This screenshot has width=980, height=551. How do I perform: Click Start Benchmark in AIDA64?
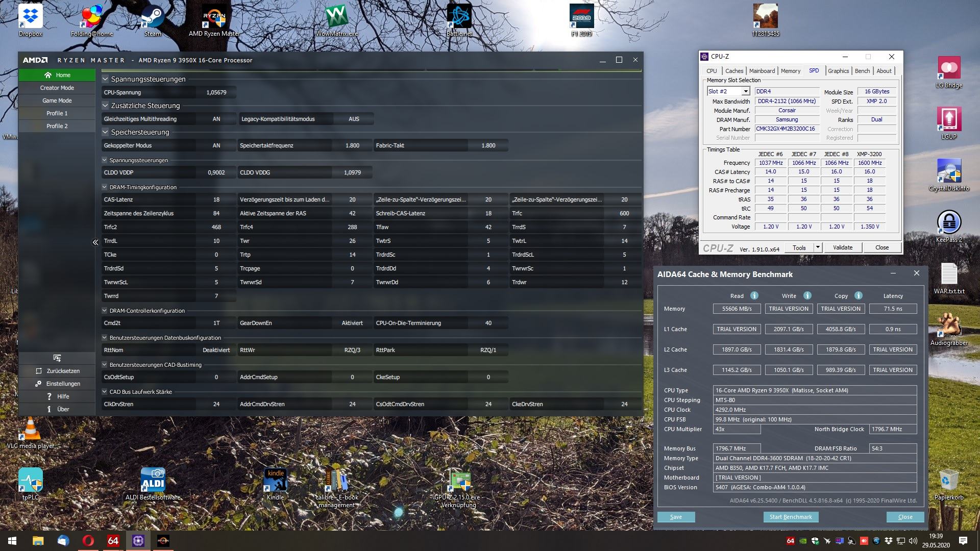click(791, 517)
